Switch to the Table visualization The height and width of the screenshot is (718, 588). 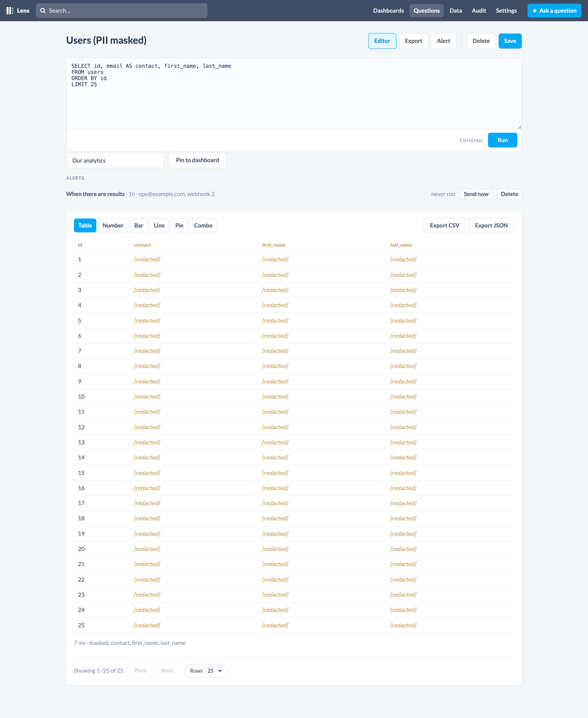pos(85,225)
